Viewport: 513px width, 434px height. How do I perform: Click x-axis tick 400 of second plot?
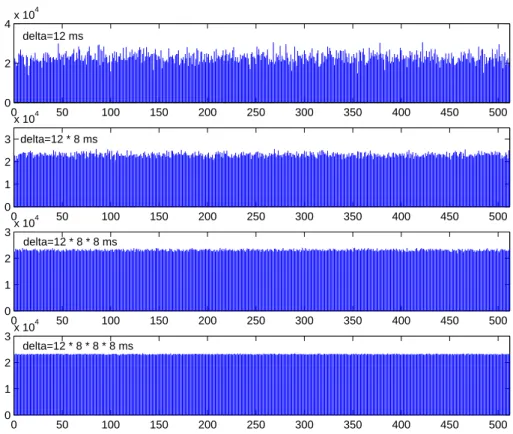pos(401,217)
